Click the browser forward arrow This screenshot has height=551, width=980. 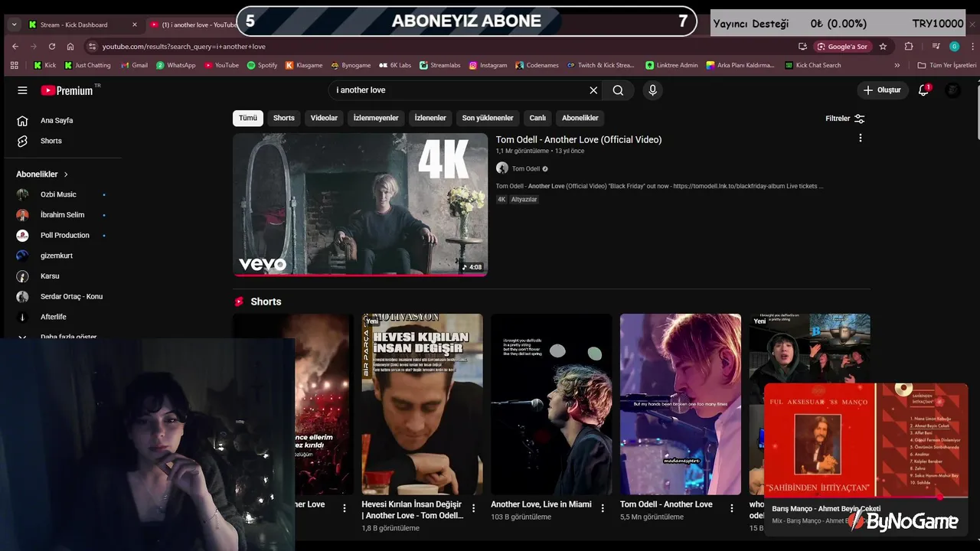click(34, 46)
